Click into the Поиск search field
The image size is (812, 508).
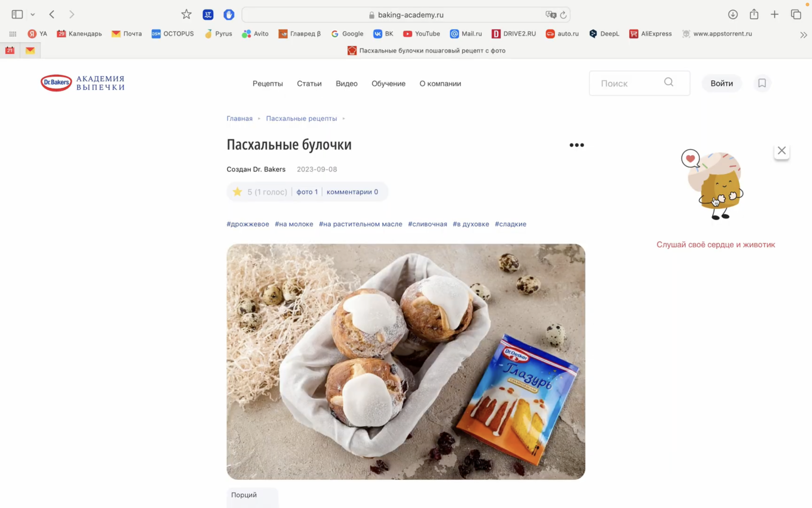point(626,84)
